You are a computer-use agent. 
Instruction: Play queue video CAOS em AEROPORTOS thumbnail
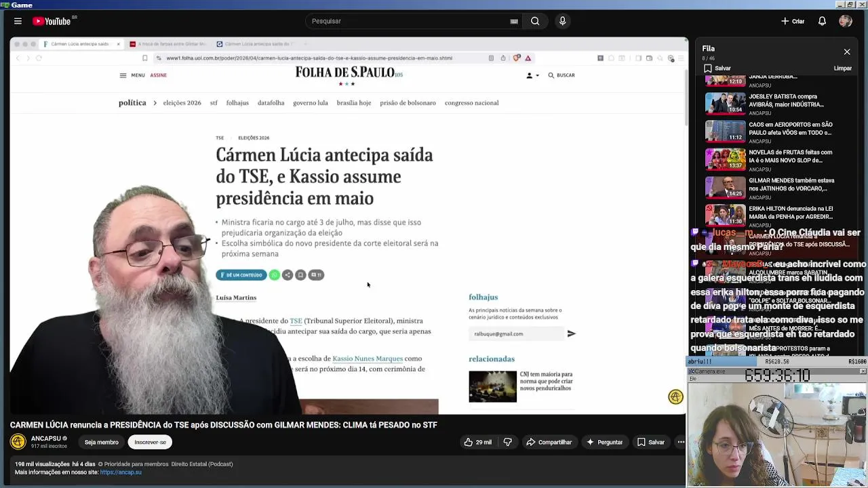[x=726, y=131]
